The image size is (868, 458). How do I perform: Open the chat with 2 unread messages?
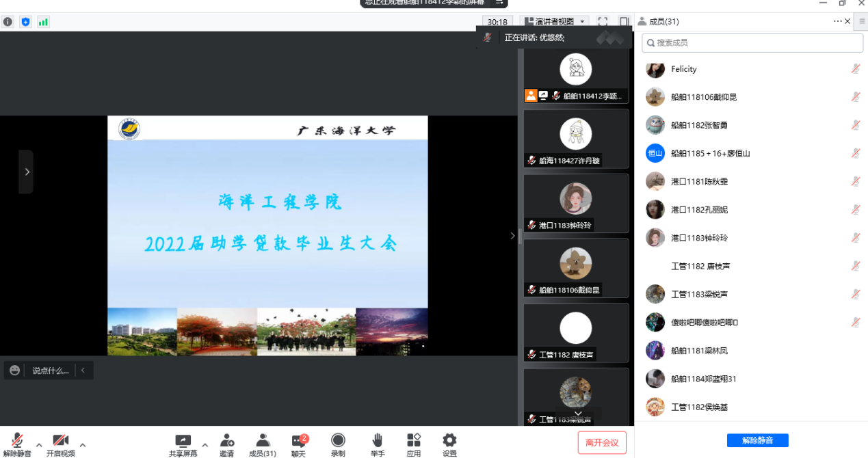click(x=298, y=441)
